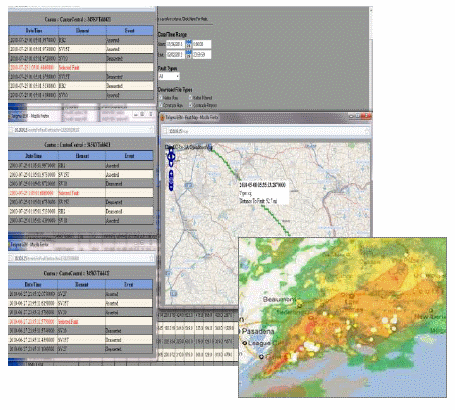
Task: Pan the map down with the arrow control
Action: [x=171, y=163]
